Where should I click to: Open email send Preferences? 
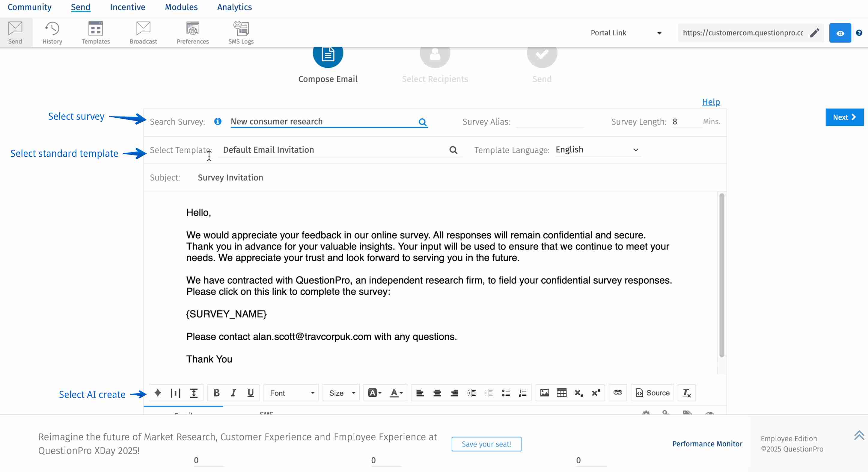(192, 32)
